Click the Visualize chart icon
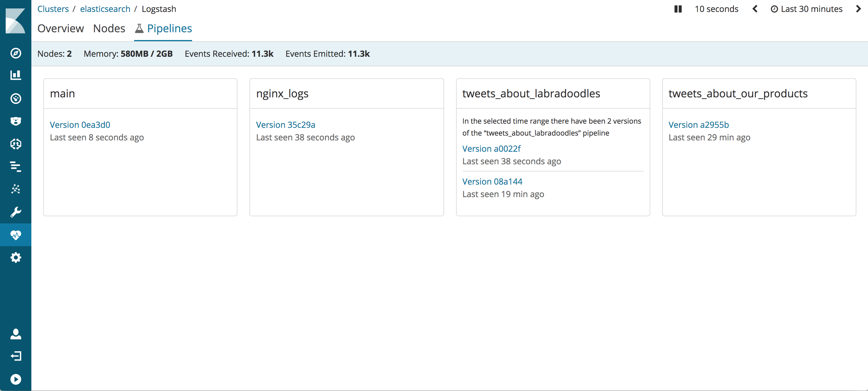The height and width of the screenshot is (391, 868). [15, 75]
